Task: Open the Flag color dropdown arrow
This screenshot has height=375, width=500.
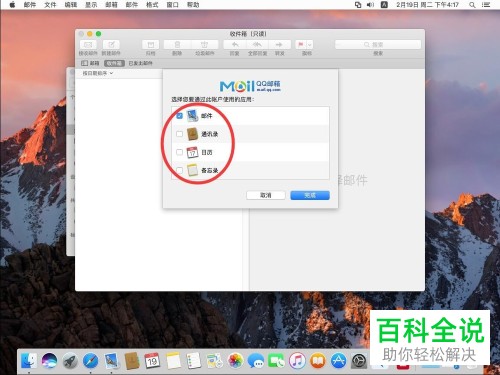Action: pos(310,45)
